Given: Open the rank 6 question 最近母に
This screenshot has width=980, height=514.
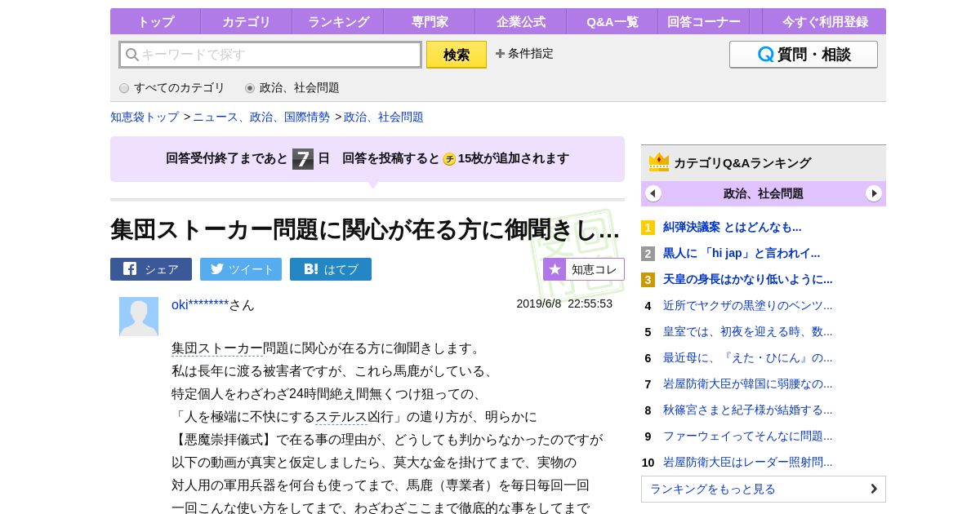Looking at the screenshot, I should click(x=748, y=358).
